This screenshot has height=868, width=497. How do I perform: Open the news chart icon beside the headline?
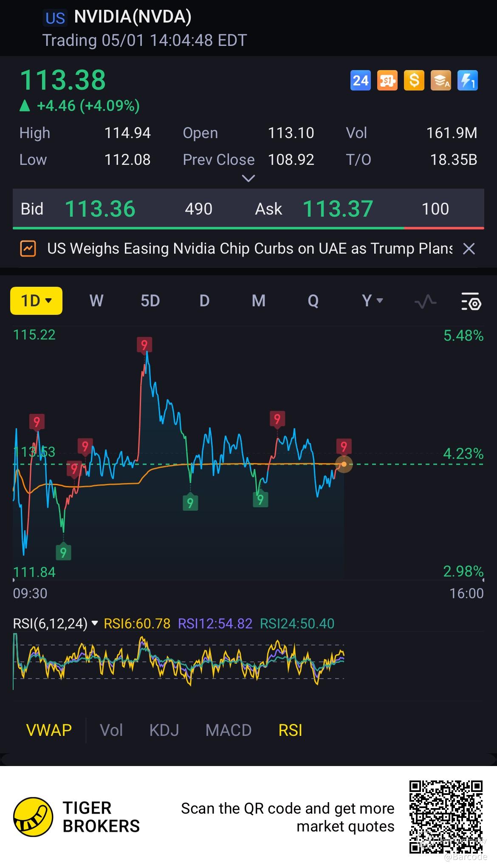(28, 249)
